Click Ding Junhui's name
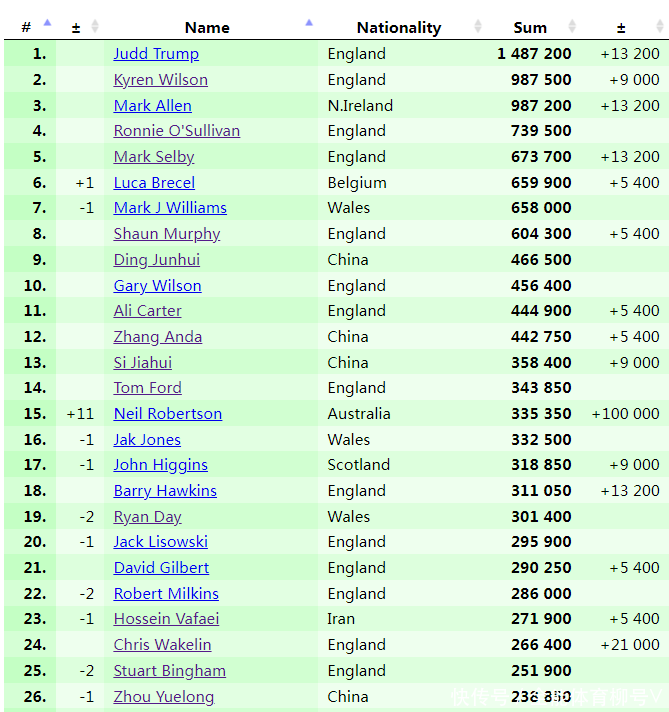This screenshot has width=669, height=712. tap(156, 260)
